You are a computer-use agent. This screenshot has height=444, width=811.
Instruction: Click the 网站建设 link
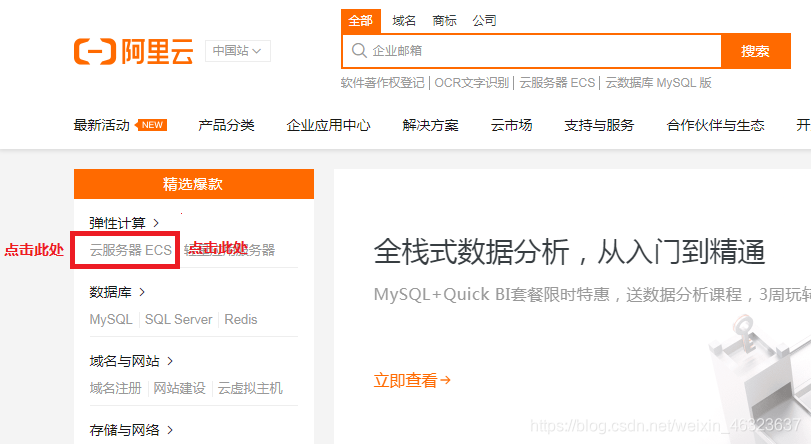pyautogui.click(x=179, y=388)
